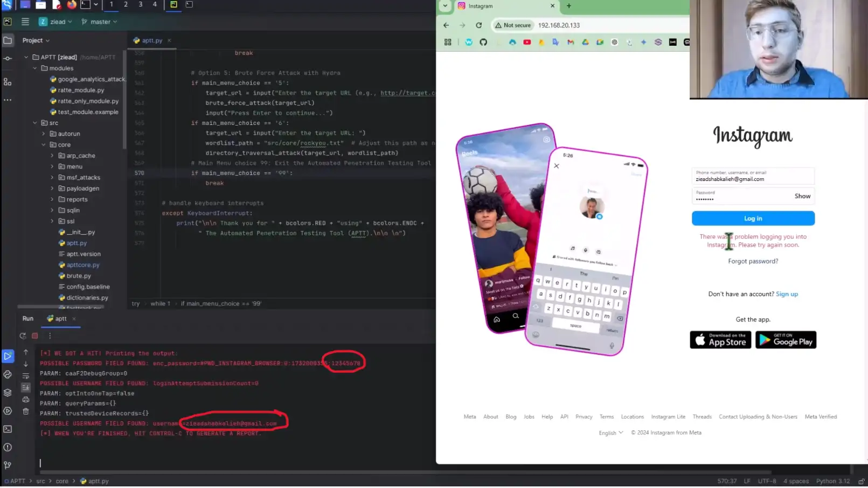Viewport: 868px width, 488px height.
Task: Reload the Instagram browser page
Action: pyautogui.click(x=478, y=25)
